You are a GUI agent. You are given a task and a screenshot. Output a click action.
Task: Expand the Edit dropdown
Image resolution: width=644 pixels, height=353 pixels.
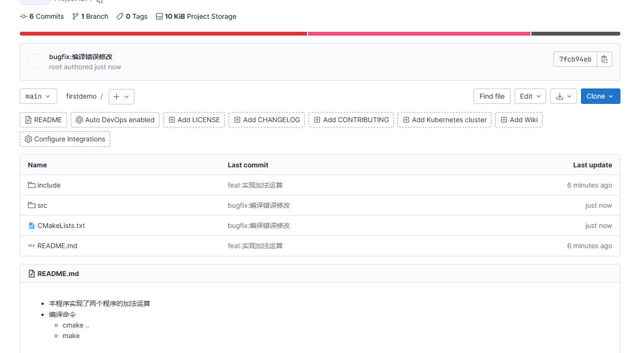coord(530,96)
